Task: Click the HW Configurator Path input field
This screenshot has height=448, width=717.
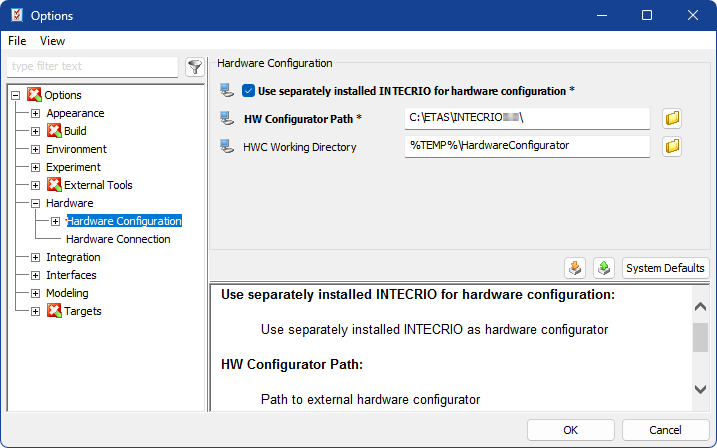Action: (527, 118)
